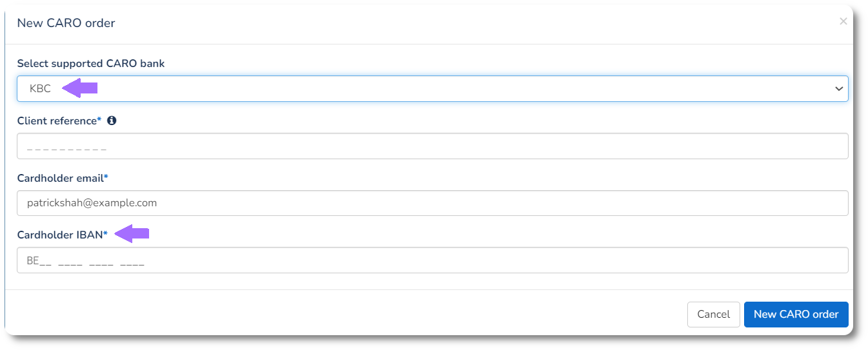Close the New CARO order dialog

click(843, 21)
